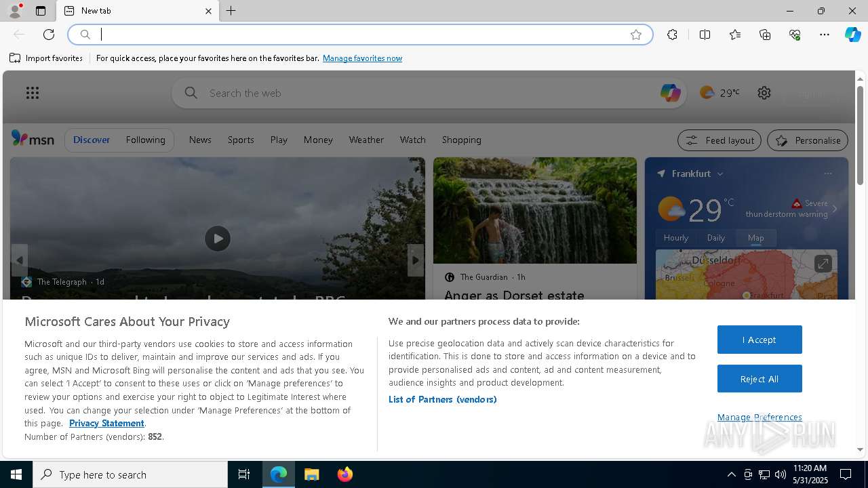Launch Firefox from taskbar

345,474
